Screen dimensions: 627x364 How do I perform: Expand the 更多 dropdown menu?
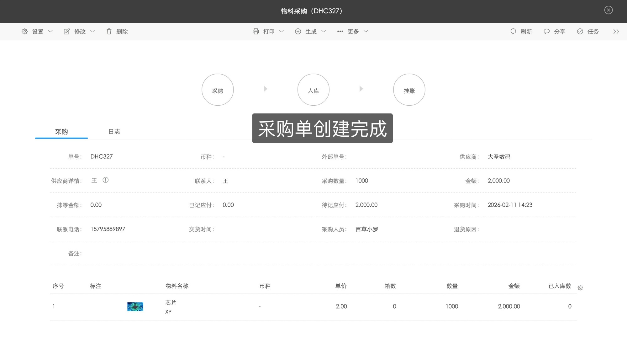click(366, 31)
